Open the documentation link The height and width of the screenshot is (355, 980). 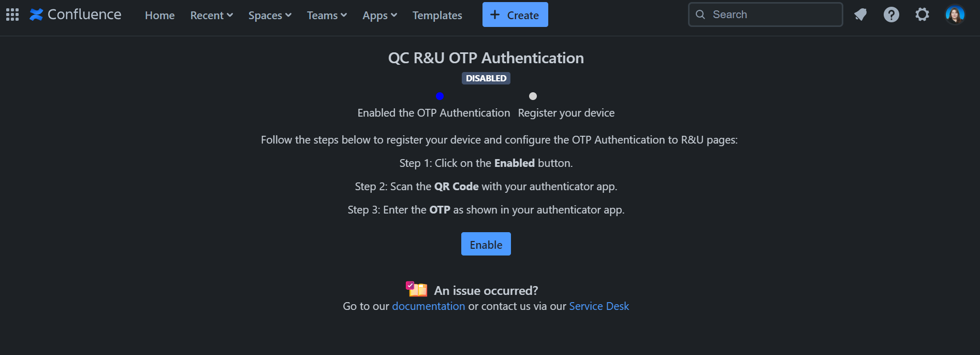tap(428, 306)
